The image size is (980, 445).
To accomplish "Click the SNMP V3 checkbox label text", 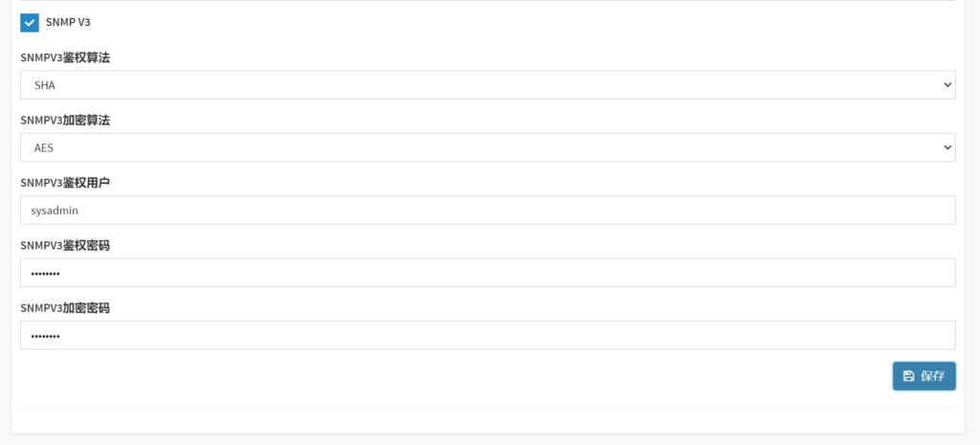I will point(68,22).
